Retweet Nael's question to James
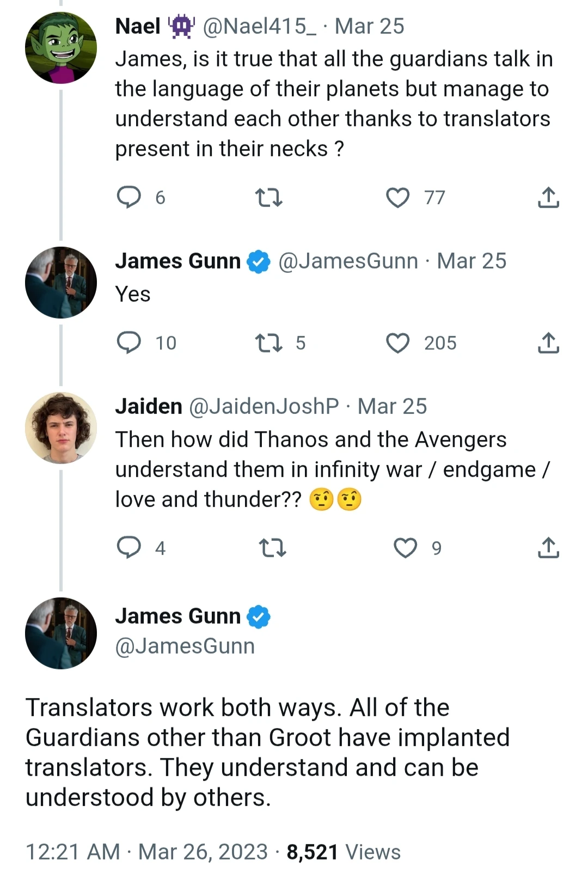The height and width of the screenshot is (872, 588). [x=269, y=197]
